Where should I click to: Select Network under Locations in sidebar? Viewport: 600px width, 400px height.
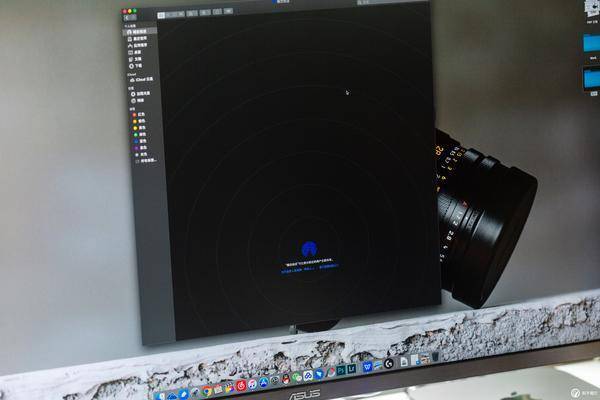pos(138,100)
